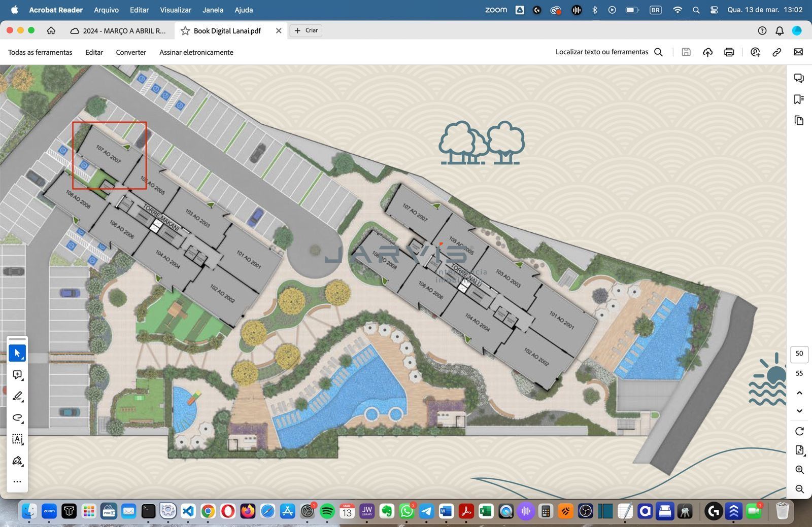Open the Visualizar menu
Screen dimensions: 812x527
point(176,10)
